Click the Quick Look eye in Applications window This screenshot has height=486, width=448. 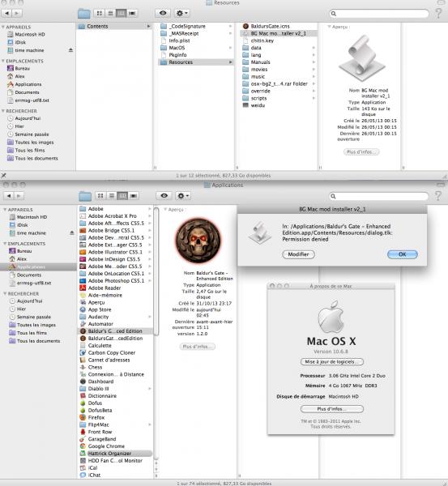[x=164, y=195]
